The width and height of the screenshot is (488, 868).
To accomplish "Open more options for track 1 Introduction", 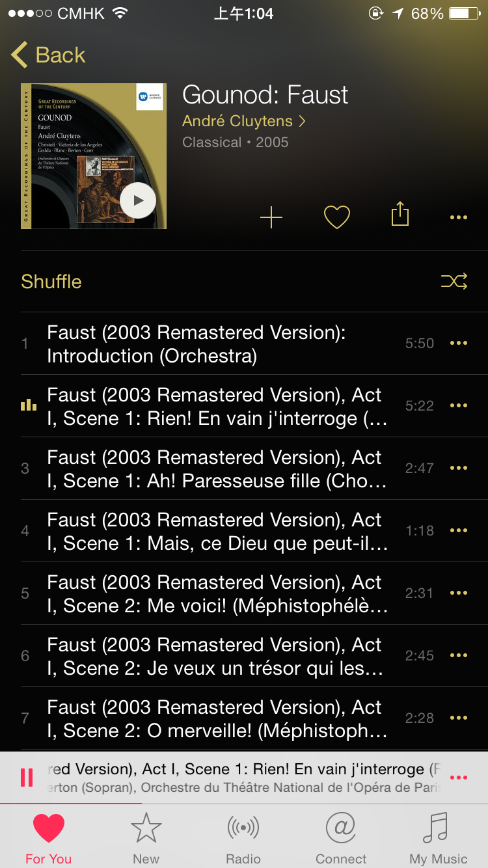I will 459,344.
